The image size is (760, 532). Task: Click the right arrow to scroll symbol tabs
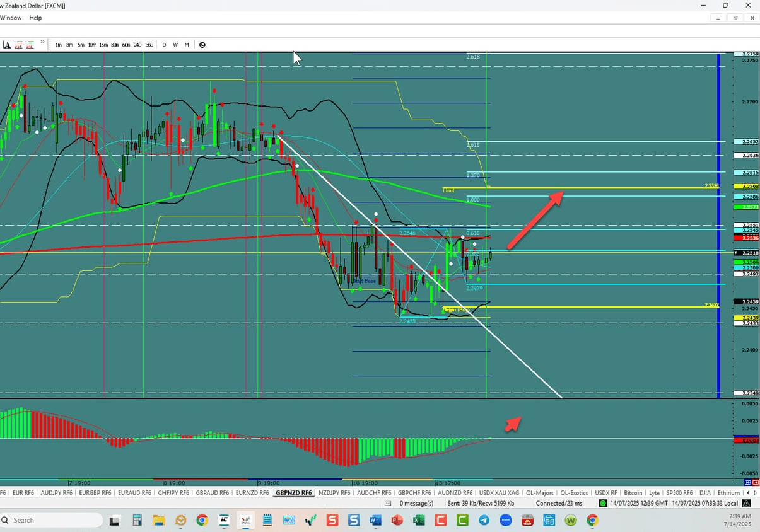click(x=756, y=493)
